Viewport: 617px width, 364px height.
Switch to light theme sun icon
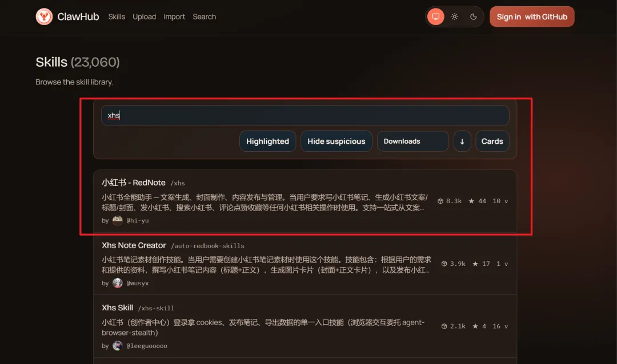click(x=455, y=17)
